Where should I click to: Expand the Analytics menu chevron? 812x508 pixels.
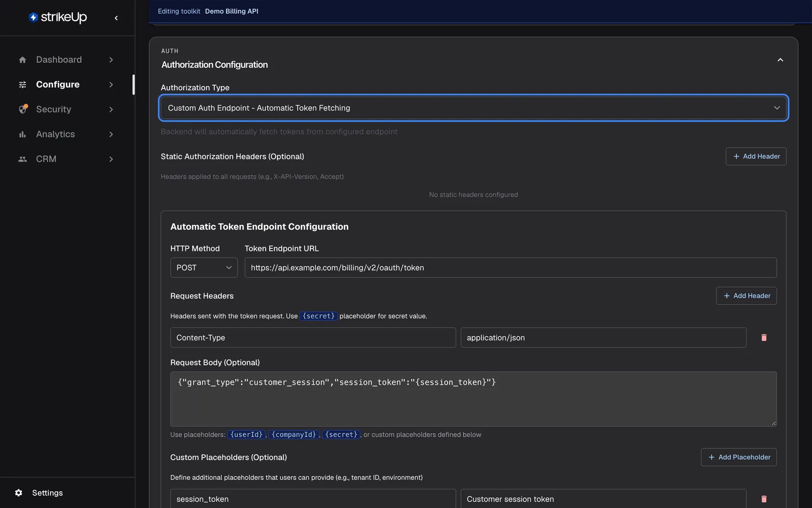click(111, 134)
